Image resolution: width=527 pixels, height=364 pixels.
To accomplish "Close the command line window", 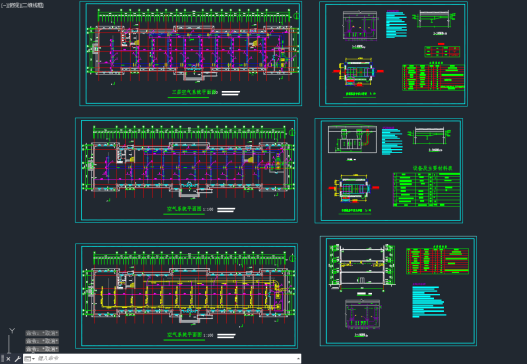I will [8, 359].
